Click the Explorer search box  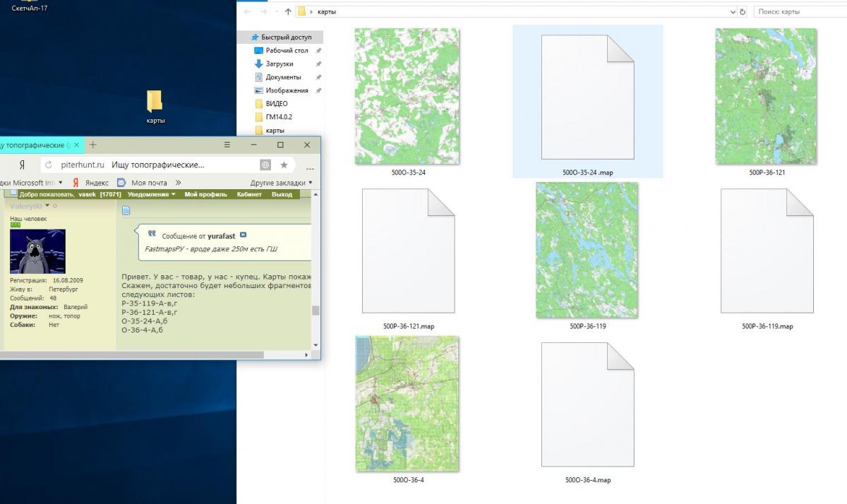(799, 12)
